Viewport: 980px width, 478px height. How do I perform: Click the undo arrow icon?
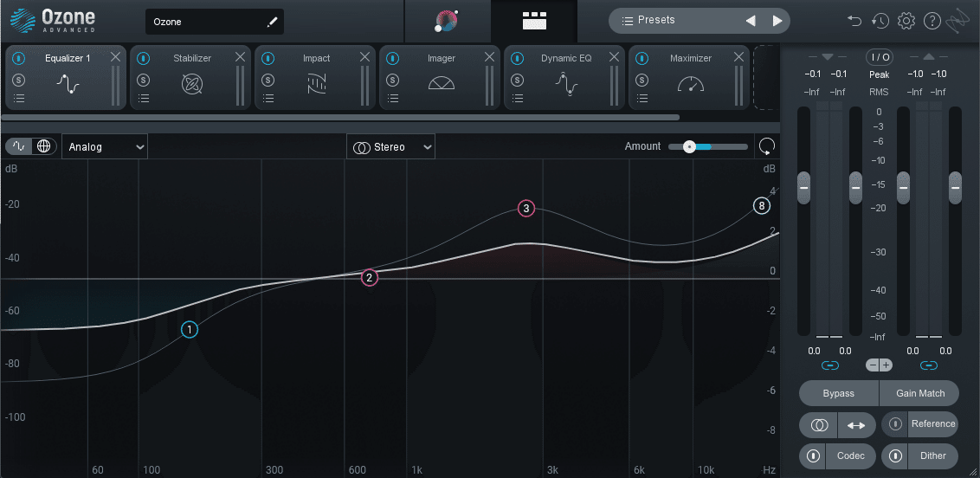tap(854, 21)
